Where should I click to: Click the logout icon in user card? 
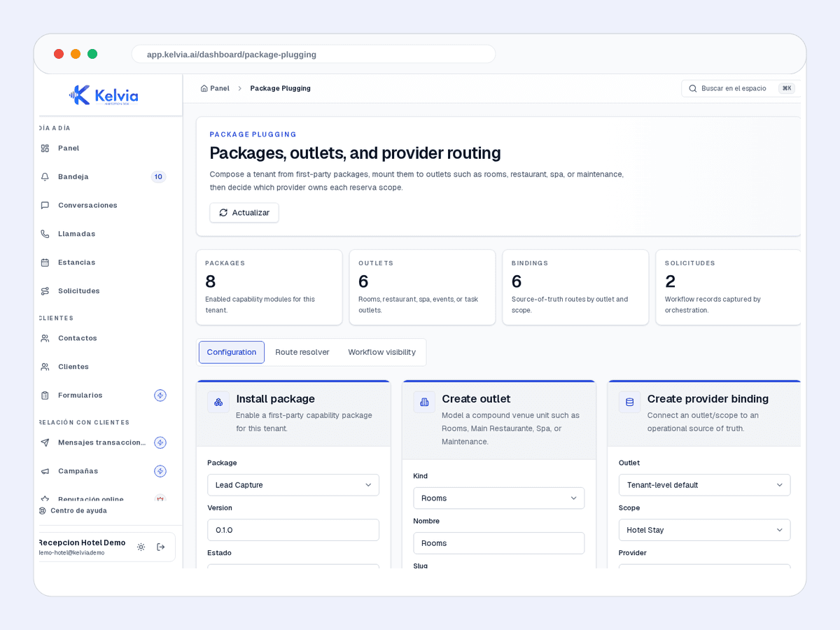click(161, 547)
